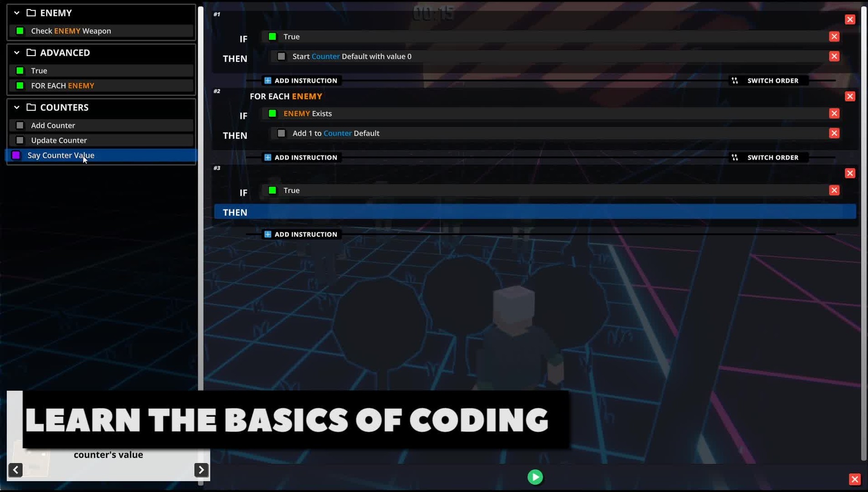Click Switch Order icon below rule #1
This screenshot has height=492, width=868.
[734, 81]
